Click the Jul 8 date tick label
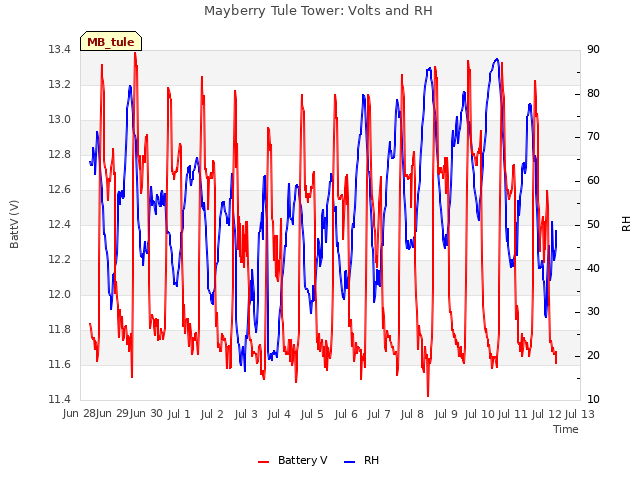Viewport: 640px width, 480px height. pos(412,414)
